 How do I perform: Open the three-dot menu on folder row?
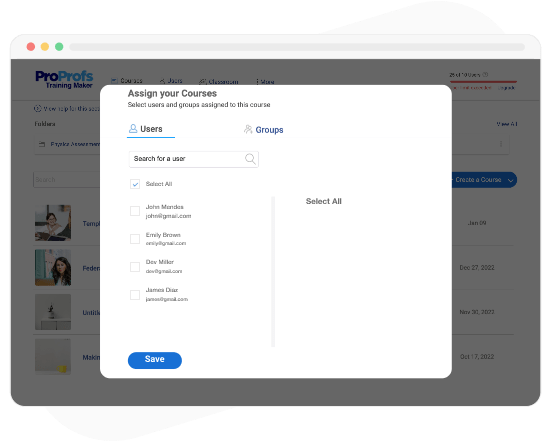tap(501, 144)
